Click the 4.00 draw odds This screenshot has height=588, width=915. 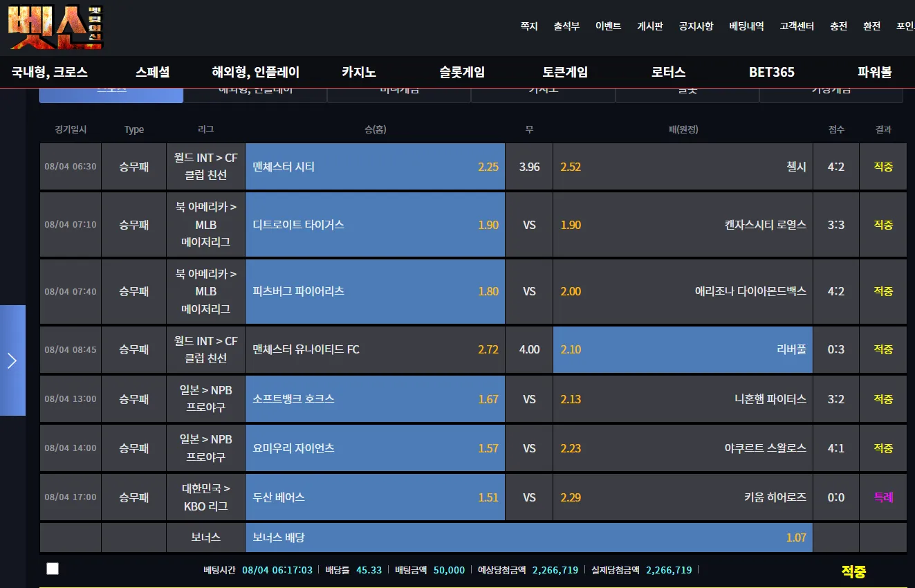529,349
